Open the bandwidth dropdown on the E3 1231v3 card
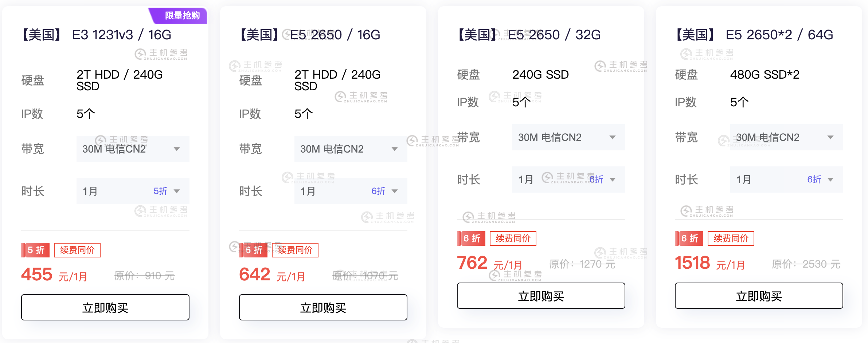 coord(133,149)
